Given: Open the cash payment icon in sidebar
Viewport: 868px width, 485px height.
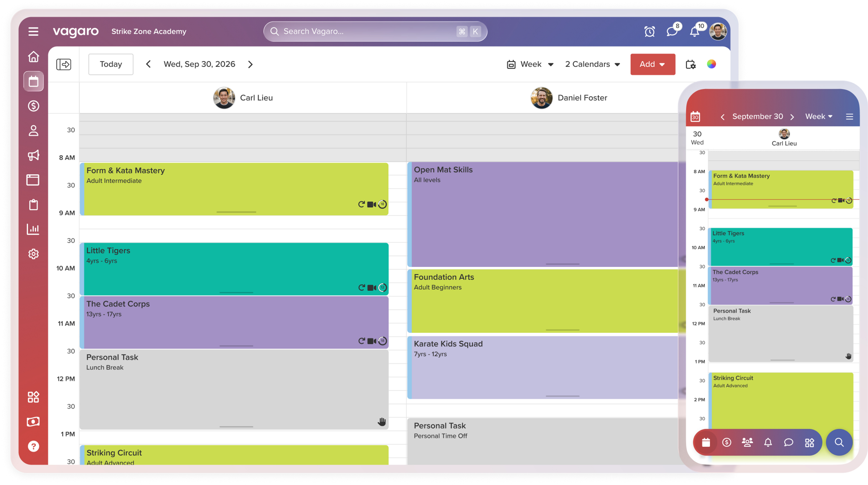Looking at the screenshot, I should tap(33, 422).
